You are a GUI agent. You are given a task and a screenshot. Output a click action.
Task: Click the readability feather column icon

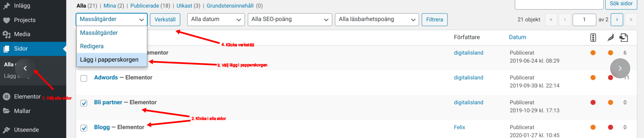610,38
